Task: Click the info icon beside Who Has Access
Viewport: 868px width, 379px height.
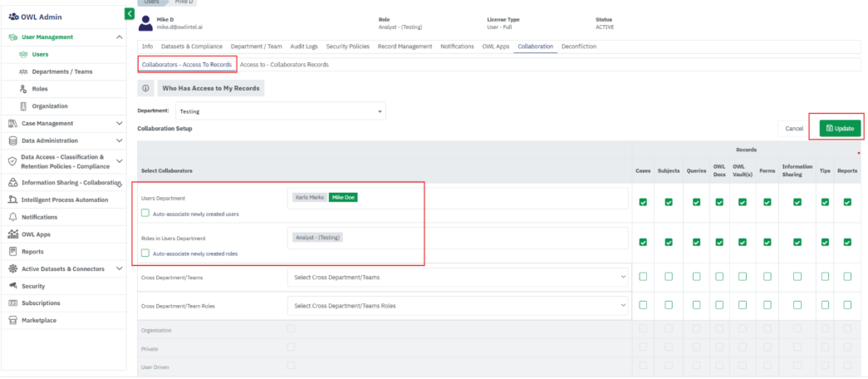Action: coord(145,88)
